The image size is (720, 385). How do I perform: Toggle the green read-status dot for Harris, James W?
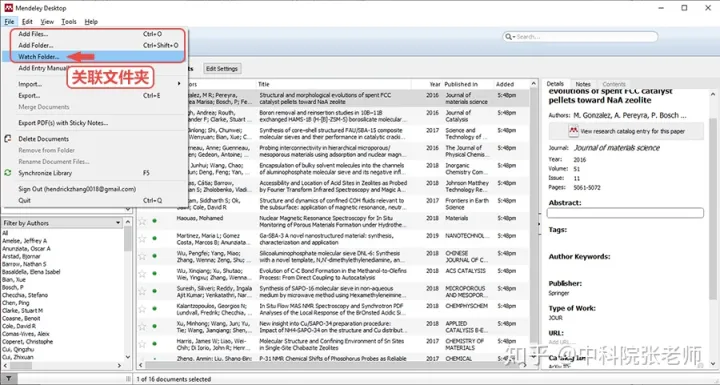coord(155,344)
